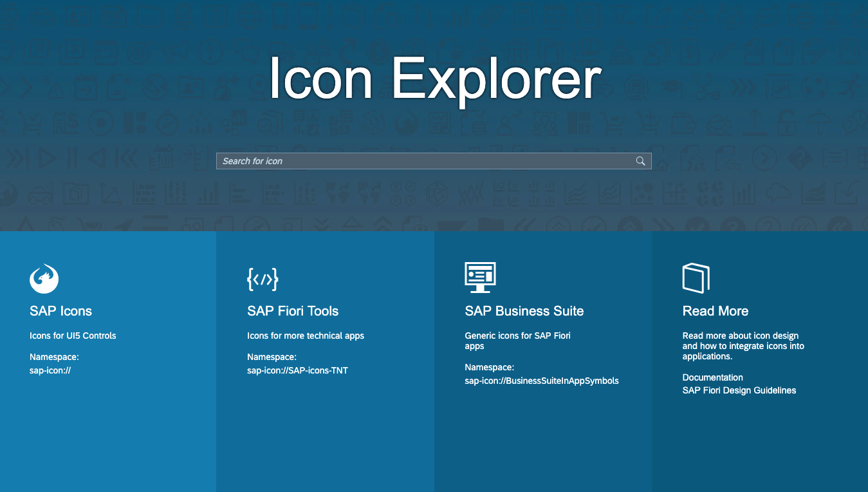This screenshot has height=492, width=868.
Task: Select the Read More heading
Action: click(x=716, y=311)
